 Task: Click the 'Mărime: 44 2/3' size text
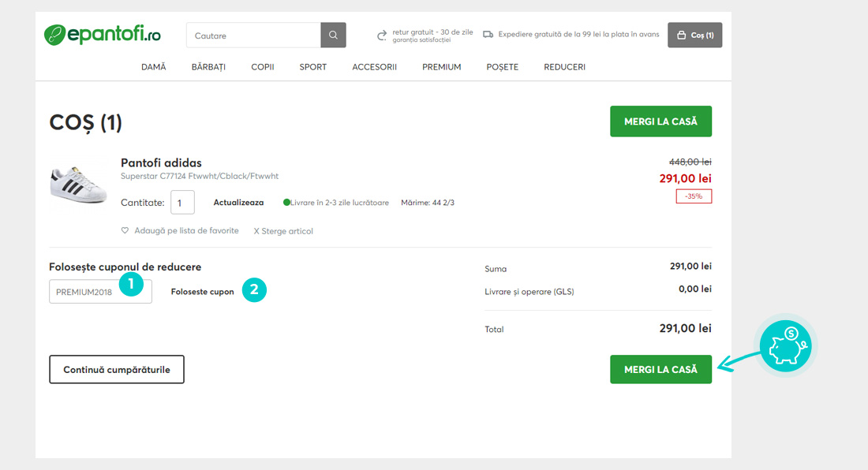[428, 203]
